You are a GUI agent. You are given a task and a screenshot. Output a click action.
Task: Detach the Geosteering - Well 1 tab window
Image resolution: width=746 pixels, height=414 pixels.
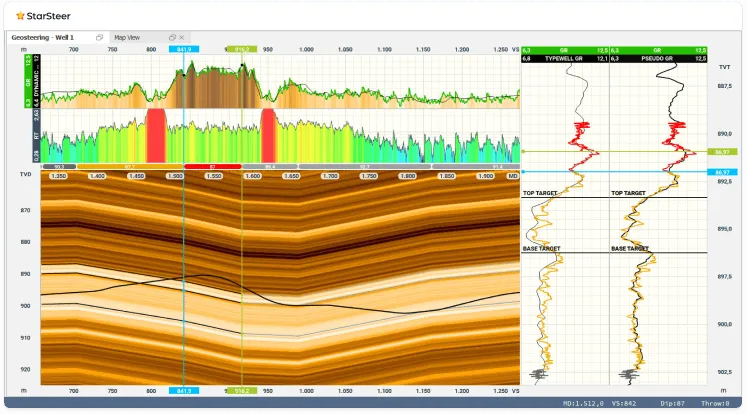(99, 37)
